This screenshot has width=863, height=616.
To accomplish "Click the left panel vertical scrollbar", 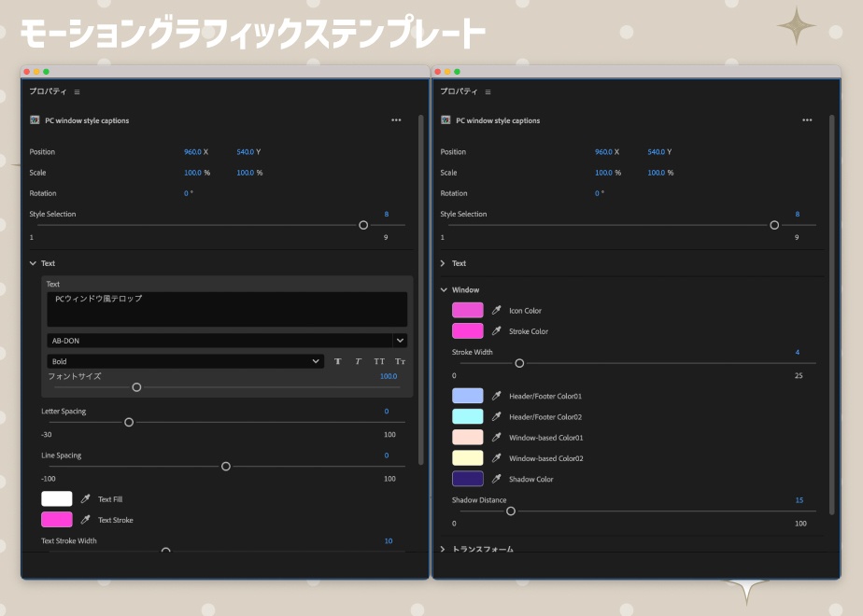I will [421, 290].
